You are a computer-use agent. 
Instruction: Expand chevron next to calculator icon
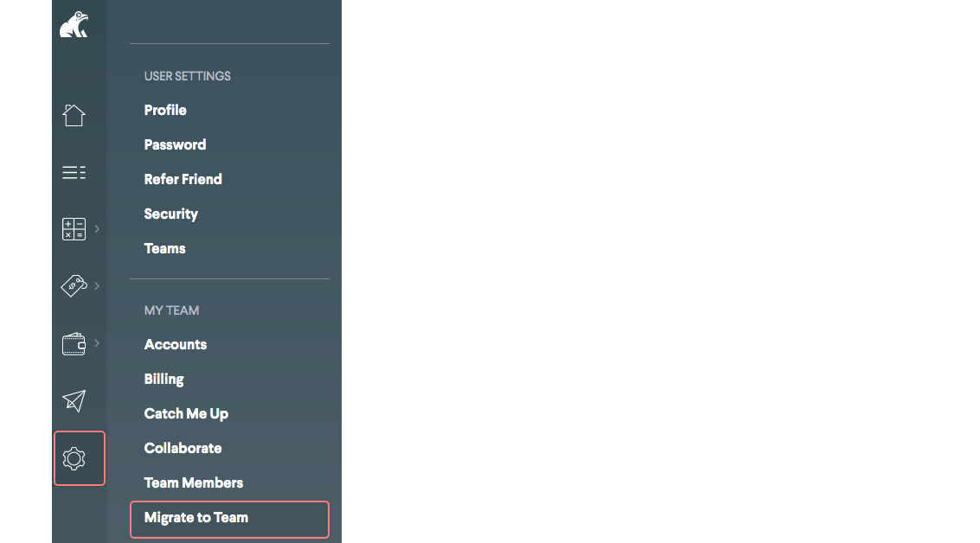click(x=97, y=229)
